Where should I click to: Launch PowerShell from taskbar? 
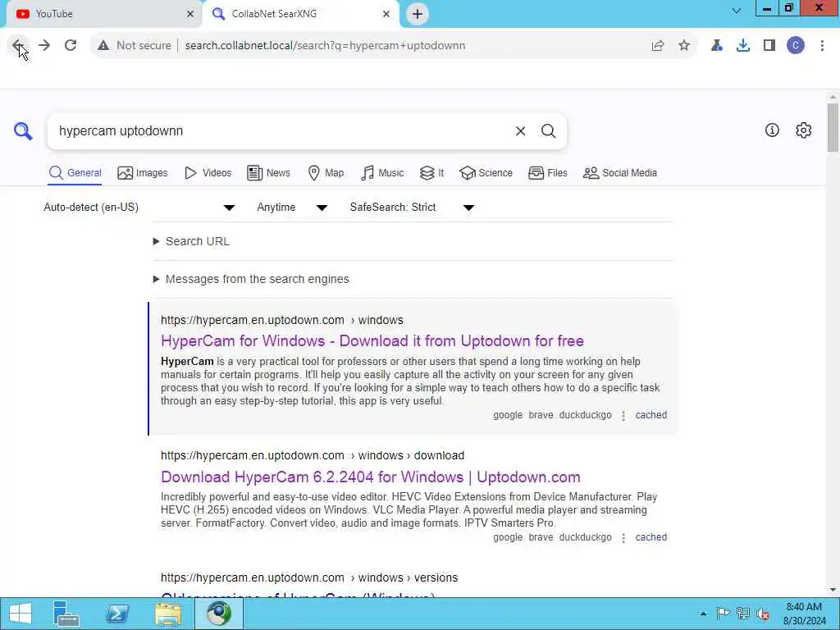click(x=117, y=614)
